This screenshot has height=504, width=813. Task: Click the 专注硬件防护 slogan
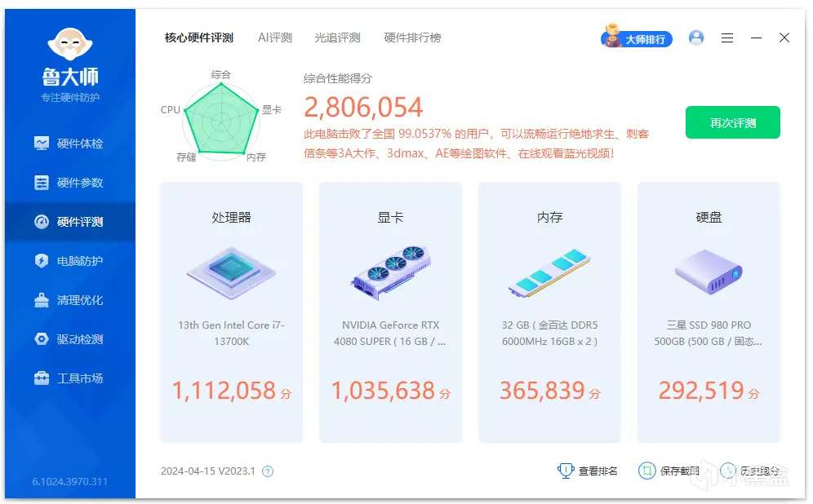pos(70,97)
